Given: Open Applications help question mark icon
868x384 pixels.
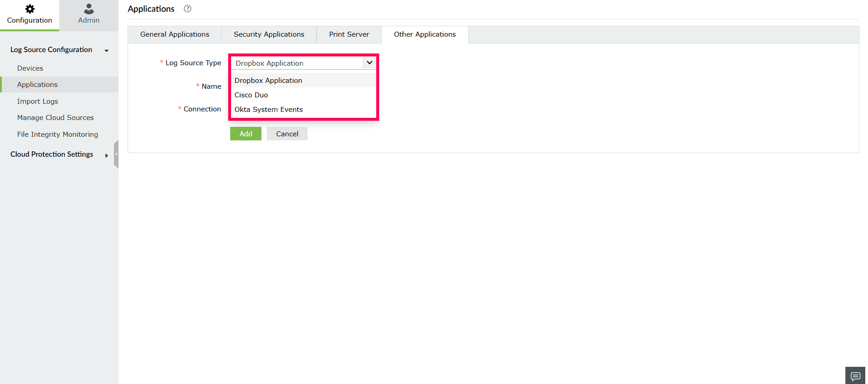Looking at the screenshot, I should click(x=188, y=9).
